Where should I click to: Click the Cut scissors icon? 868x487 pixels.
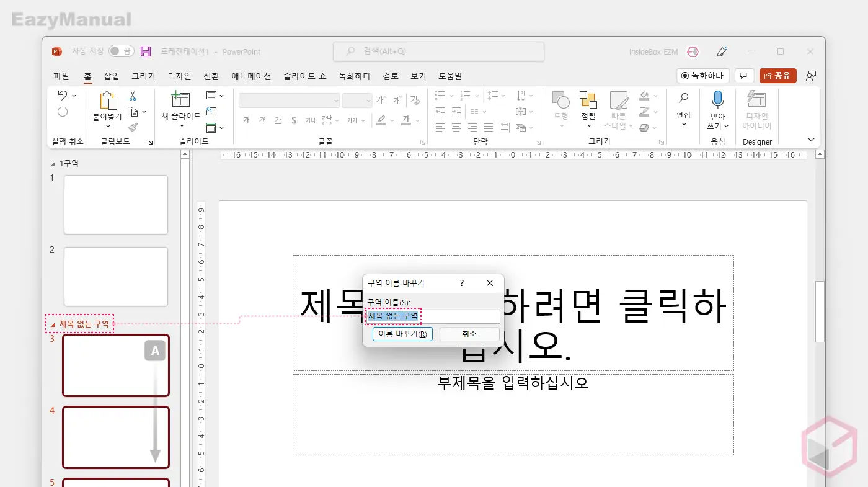pyautogui.click(x=132, y=96)
